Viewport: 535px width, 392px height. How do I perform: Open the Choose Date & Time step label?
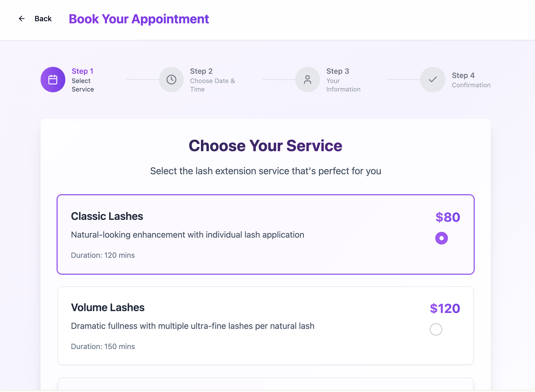212,85
